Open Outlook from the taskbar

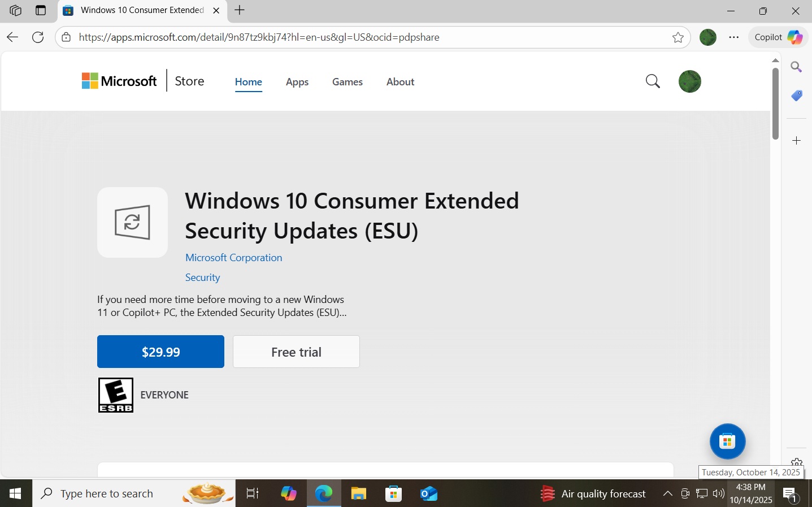pos(429,493)
